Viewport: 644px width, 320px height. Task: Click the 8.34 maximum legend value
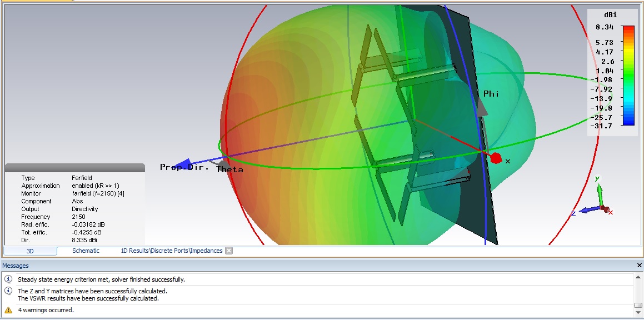pos(605,27)
